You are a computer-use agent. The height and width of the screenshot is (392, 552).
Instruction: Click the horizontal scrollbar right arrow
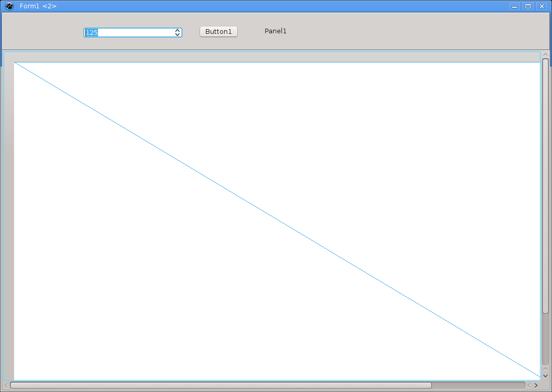coord(536,385)
